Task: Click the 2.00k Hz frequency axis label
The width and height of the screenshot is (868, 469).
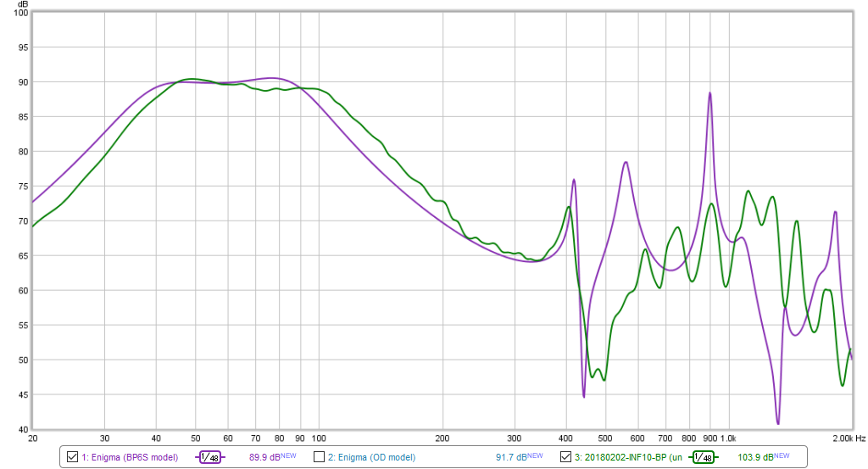Action: 849,438
